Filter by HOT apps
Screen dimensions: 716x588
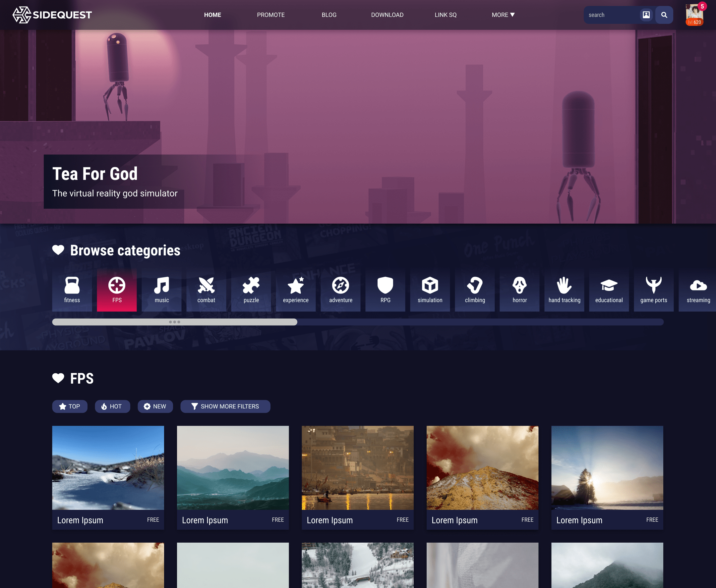112,406
